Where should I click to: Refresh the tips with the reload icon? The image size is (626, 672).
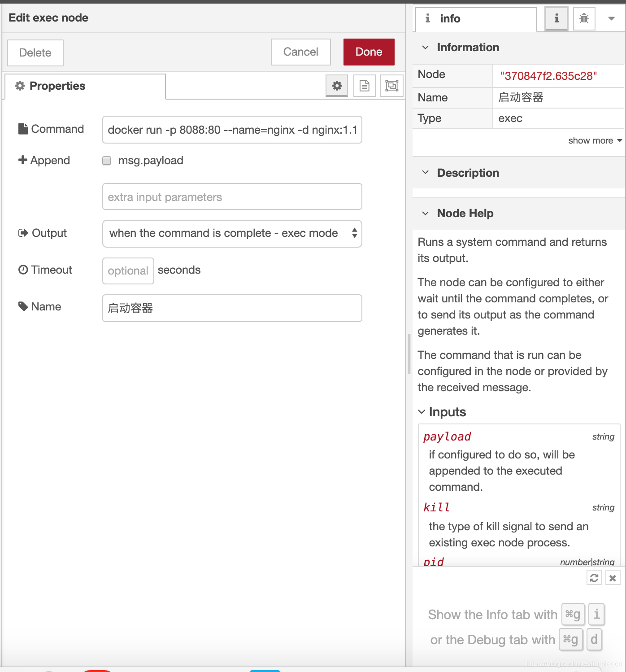point(594,578)
